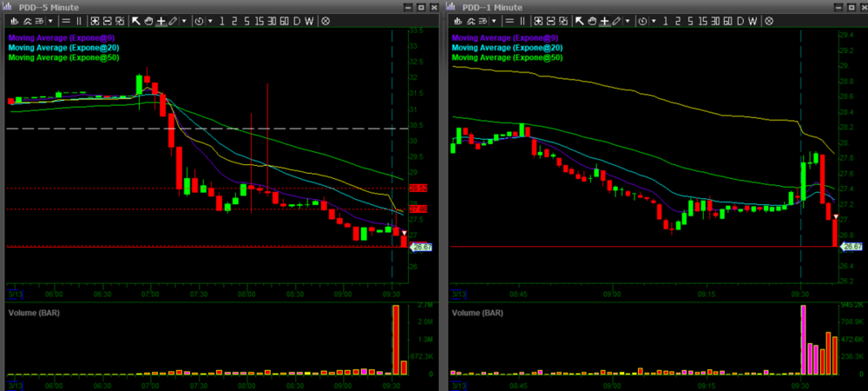Click the vertical lines icon in 1 Minute toolbar
The width and height of the screenshot is (868, 391).
[x=523, y=20]
